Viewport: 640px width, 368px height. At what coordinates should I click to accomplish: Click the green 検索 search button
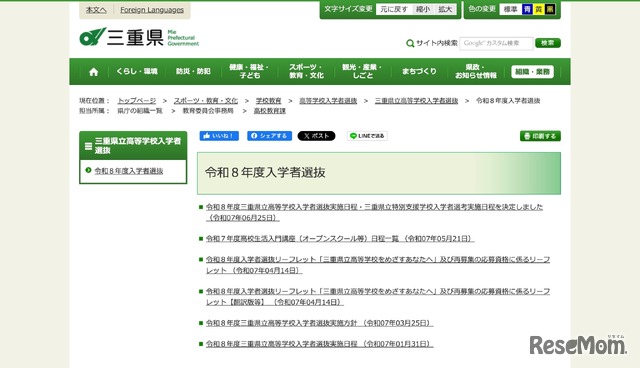[x=548, y=43]
